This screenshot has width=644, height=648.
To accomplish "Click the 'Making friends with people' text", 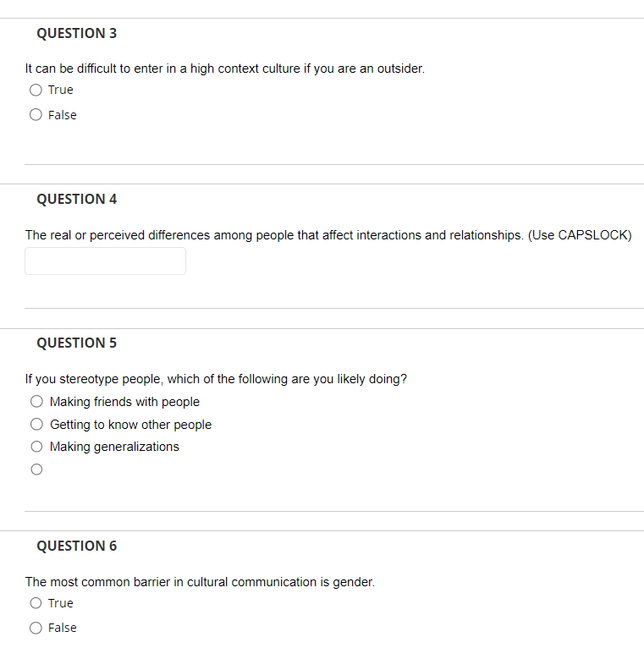I will click(125, 402).
